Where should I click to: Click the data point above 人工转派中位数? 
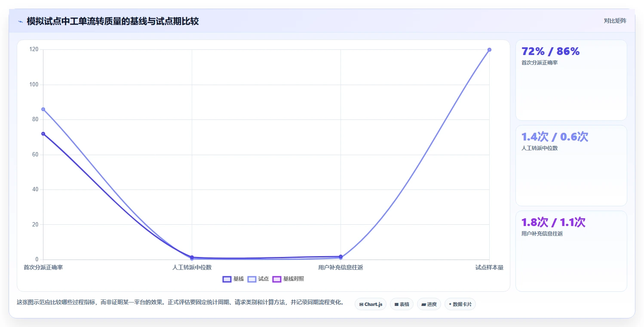192,257
